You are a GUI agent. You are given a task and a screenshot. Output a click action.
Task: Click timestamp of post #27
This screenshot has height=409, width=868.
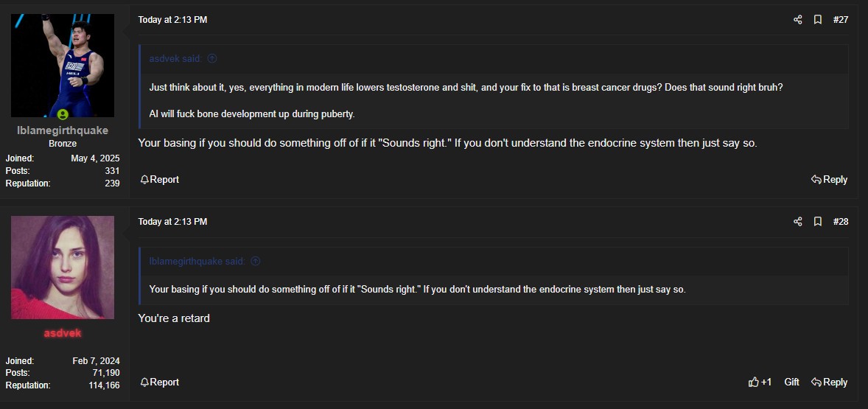tap(172, 20)
